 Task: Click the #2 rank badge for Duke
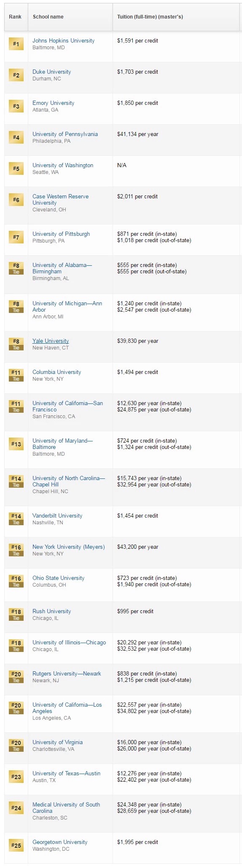click(16, 75)
